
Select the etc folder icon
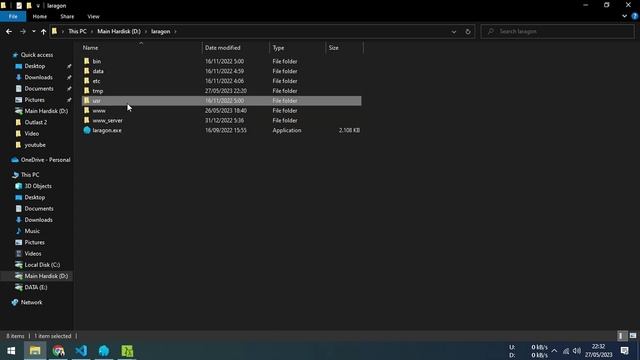pyautogui.click(x=87, y=81)
